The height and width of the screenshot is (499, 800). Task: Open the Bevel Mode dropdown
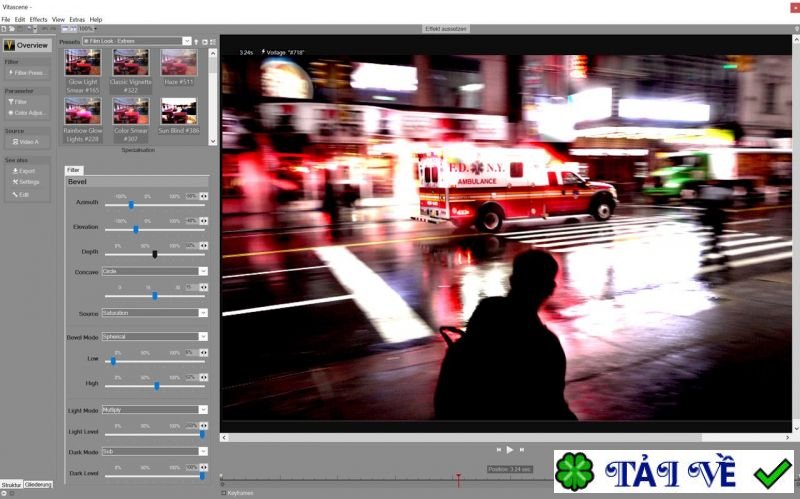[154, 337]
